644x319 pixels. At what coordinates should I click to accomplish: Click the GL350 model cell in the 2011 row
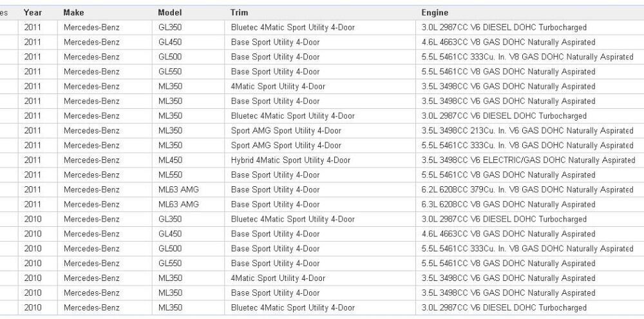pyautogui.click(x=171, y=28)
